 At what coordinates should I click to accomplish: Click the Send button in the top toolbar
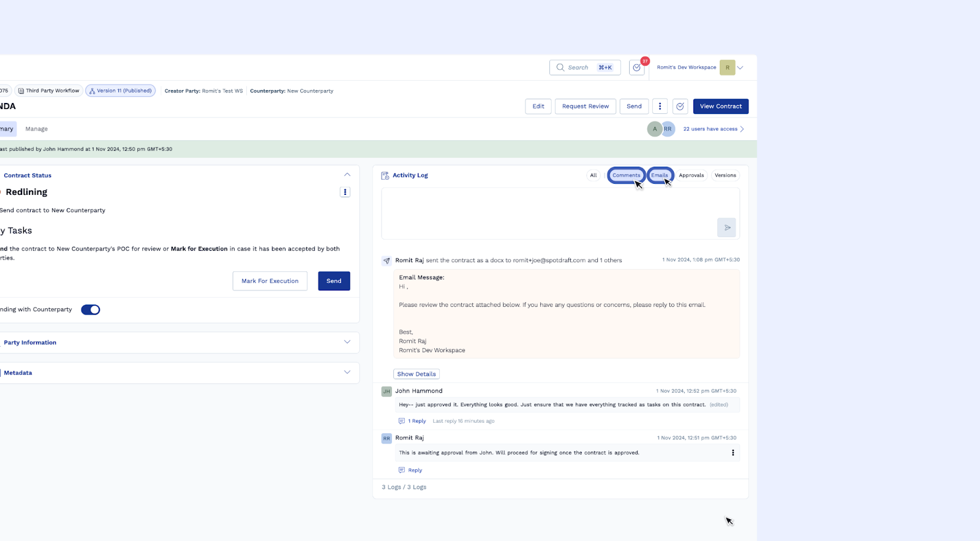pos(634,106)
